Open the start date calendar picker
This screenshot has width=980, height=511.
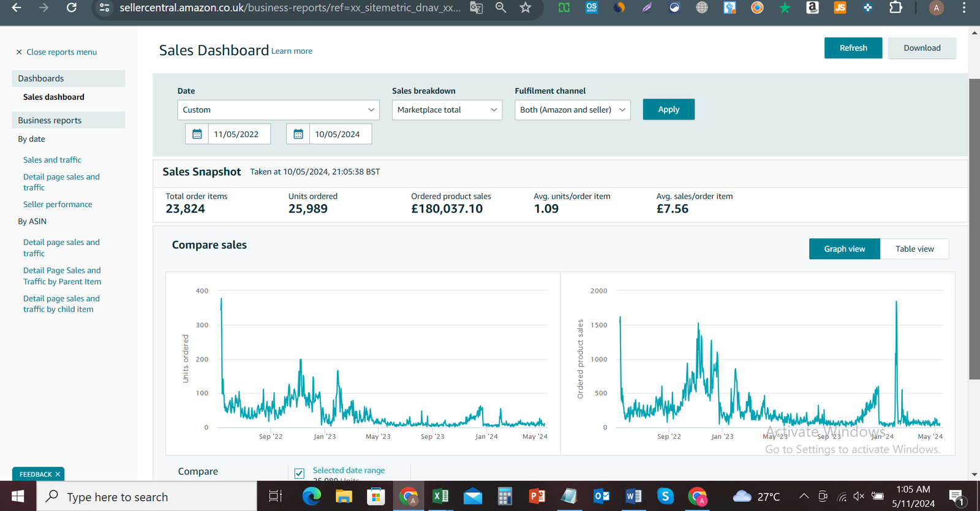click(197, 134)
